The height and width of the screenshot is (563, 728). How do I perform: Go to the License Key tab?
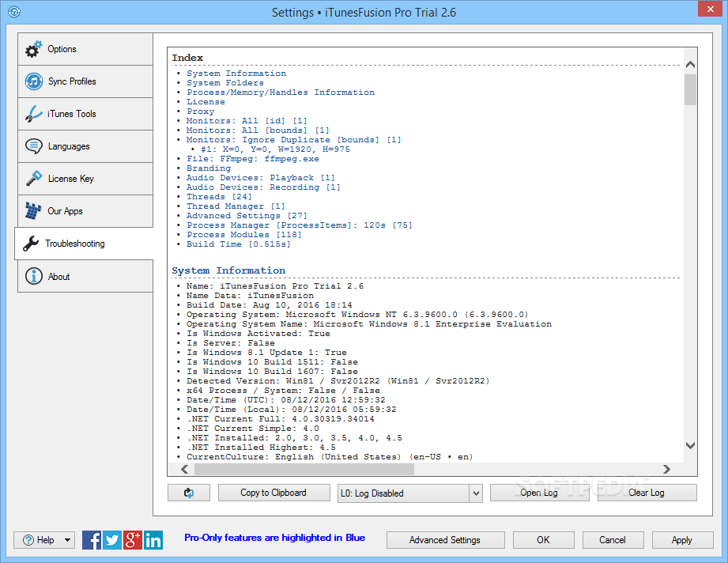point(85,179)
